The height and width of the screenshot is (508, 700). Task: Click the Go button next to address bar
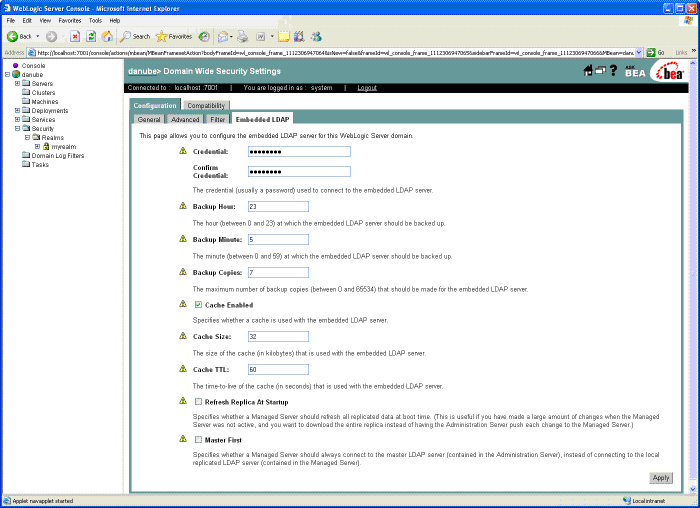(655, 53)
